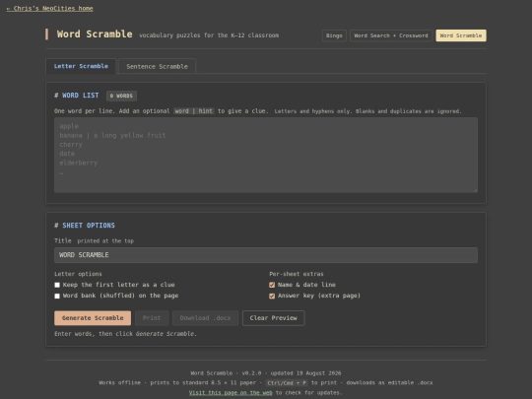Click the 0 words counter badge
The width and height of the screenshot is (532, 399).
(121, 96)
